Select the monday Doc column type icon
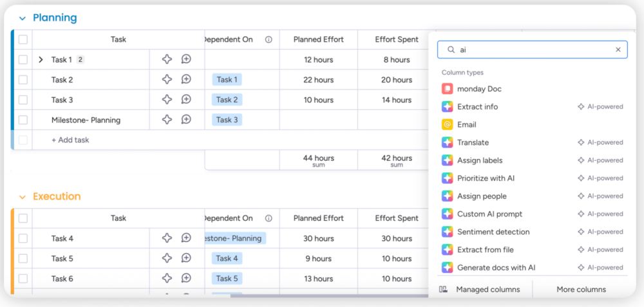The image size is (644, 307). coord(448,89)
